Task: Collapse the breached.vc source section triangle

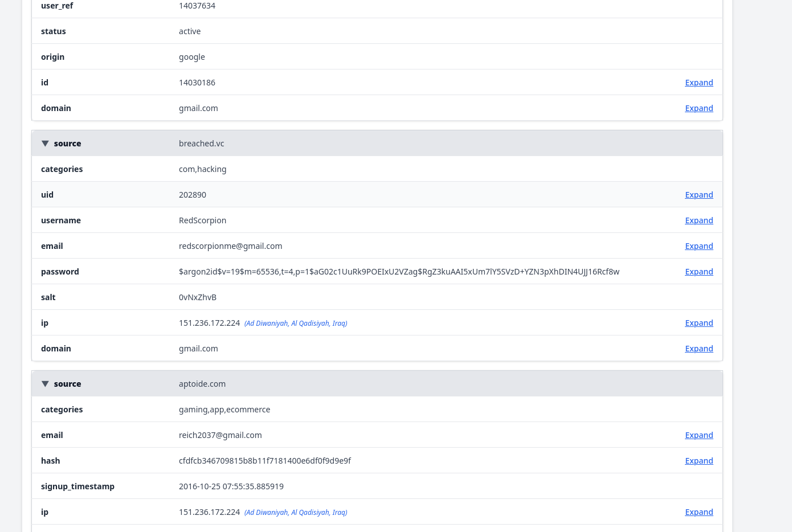Action: (x=45, y=144)
